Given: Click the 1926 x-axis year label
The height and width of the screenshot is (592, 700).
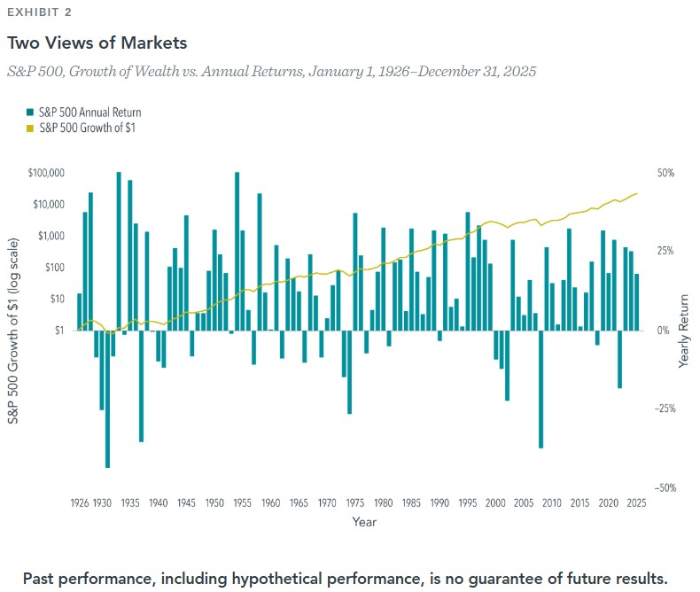Looking at the screenshot, I should coord(78,502).
